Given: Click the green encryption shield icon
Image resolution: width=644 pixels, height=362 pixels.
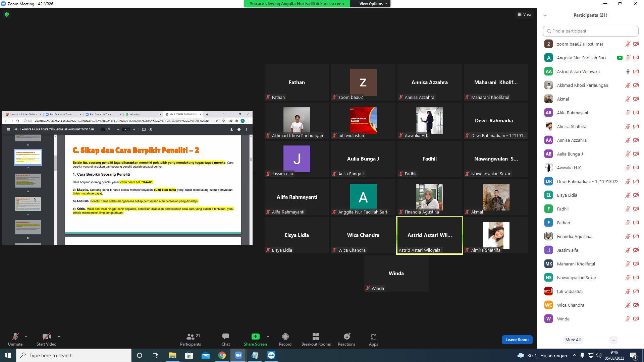Looking at the screenshot, I should [7, 14].
